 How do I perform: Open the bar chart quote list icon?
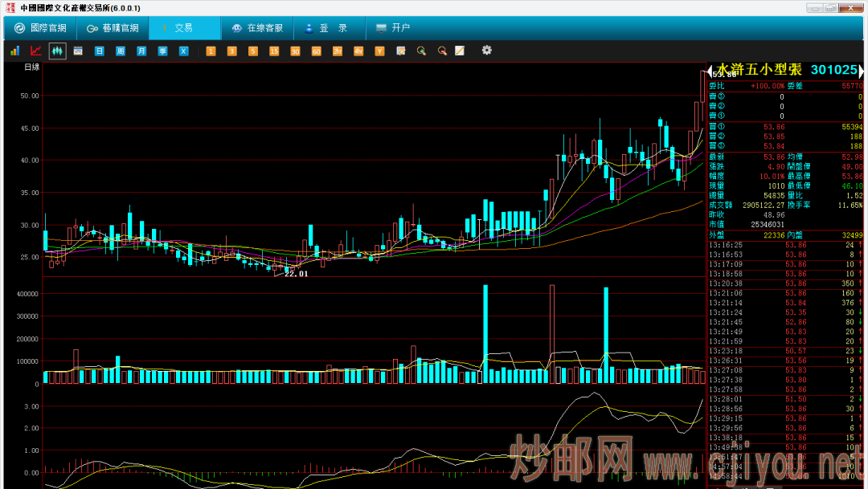point(14,51)
